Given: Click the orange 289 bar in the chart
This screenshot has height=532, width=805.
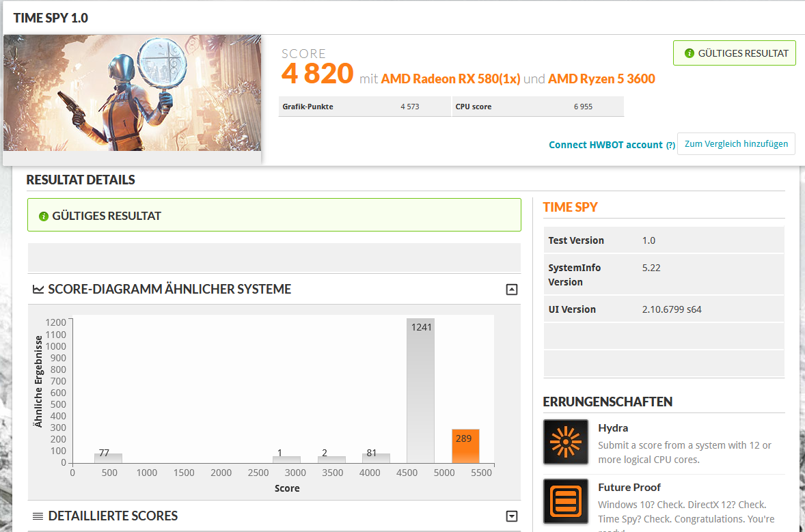Looking at the screenshot, I should 465,446.
